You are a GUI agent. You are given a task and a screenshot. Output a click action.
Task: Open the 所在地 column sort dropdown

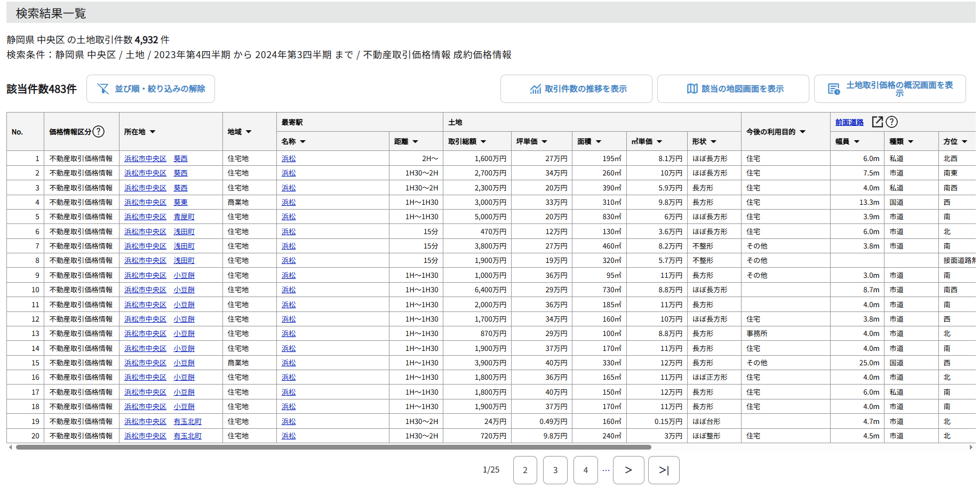tap(153, 132)
